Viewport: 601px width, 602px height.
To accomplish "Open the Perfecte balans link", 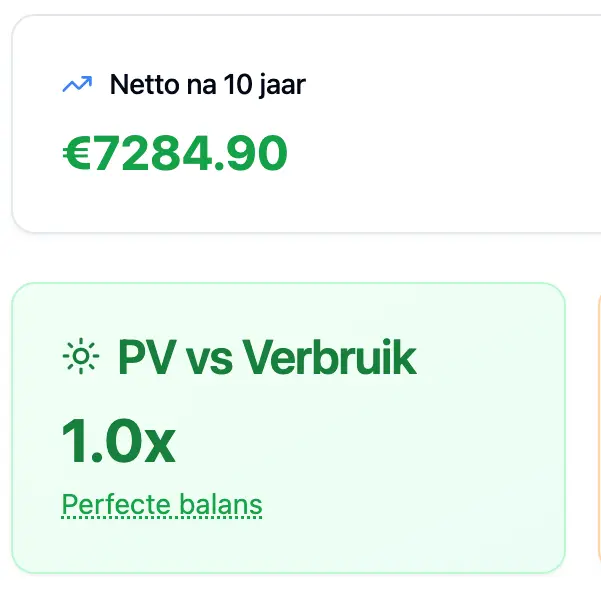I will tap(162, 504).
